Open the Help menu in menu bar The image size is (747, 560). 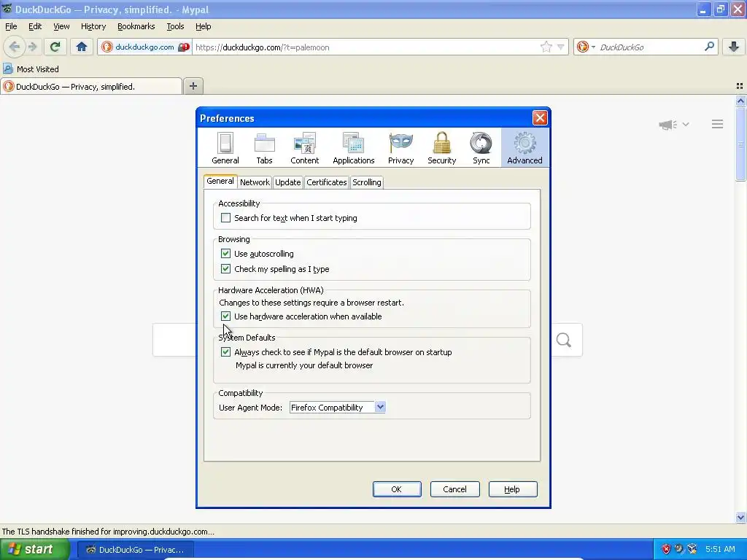coord(204,26)
